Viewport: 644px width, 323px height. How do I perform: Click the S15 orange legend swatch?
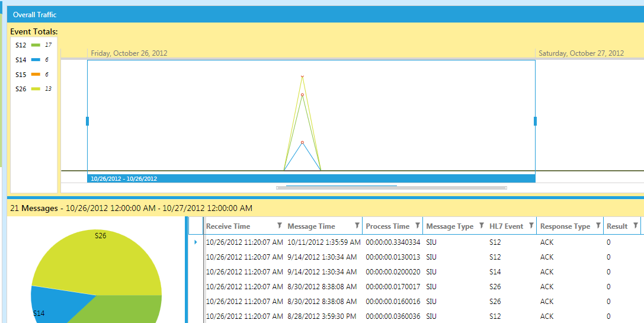coord(36,75)
